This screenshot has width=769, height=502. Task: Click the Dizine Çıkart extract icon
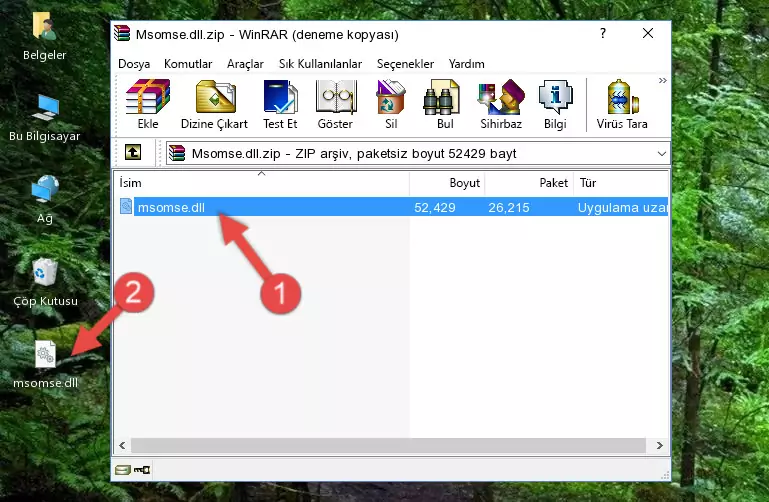(215, 105)
